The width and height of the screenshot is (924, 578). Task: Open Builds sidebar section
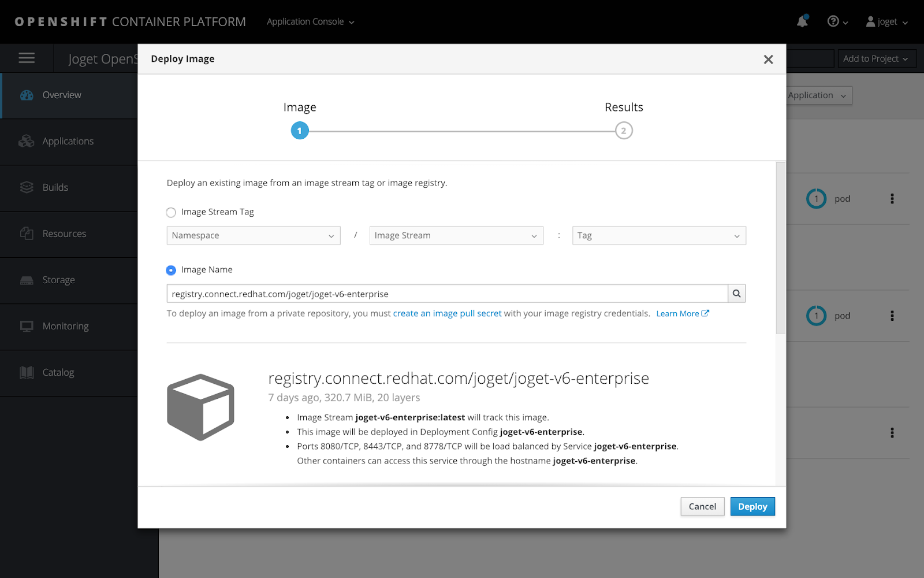click(x=69, y=188)
